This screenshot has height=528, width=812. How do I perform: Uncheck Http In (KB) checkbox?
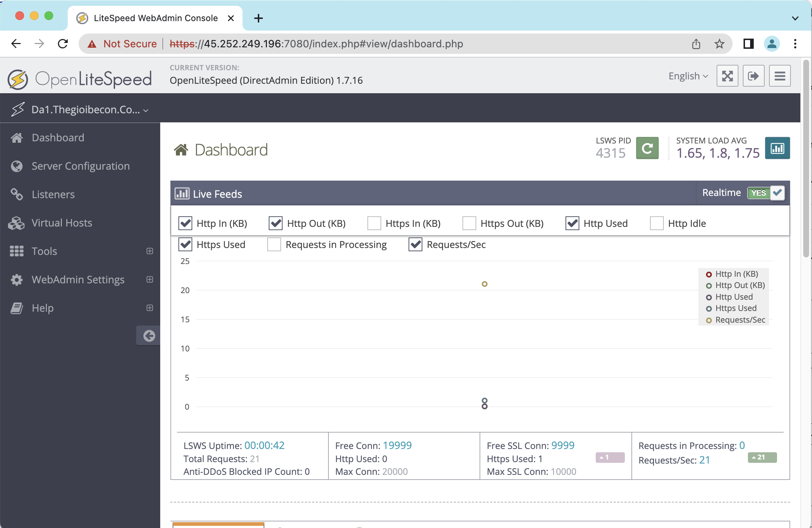(x=185, y=223)
